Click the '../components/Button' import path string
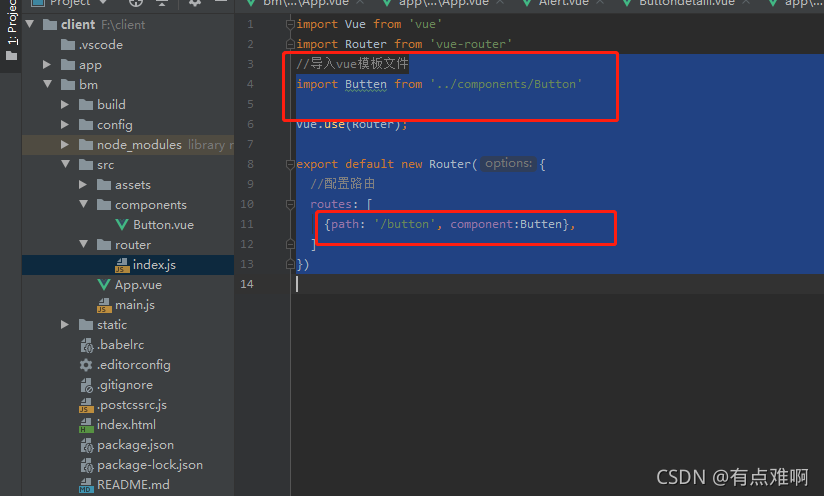The image size is (824, 496). coord(506,84)
